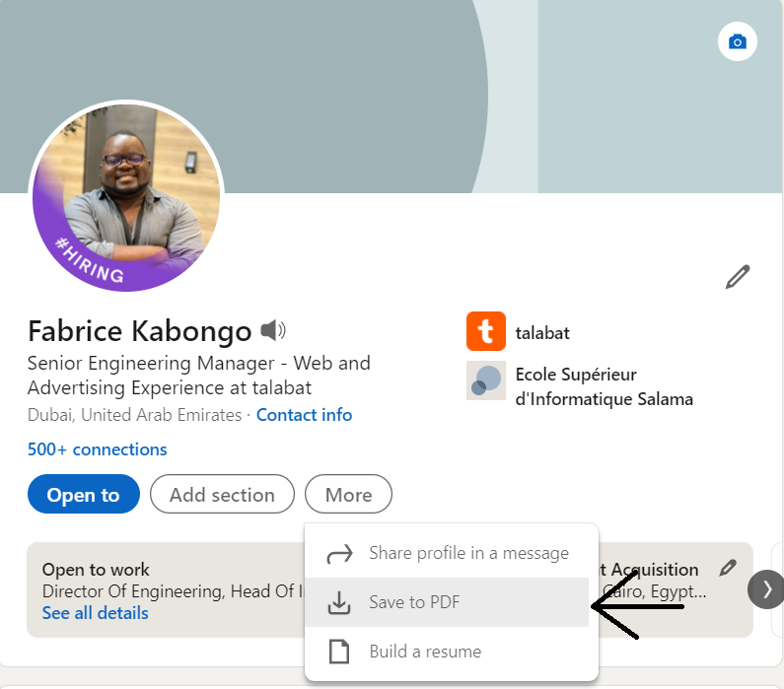Open the More dropdown button
This screenshot has height=689, width=784.
pyautogui.click(x=348, y=495)
